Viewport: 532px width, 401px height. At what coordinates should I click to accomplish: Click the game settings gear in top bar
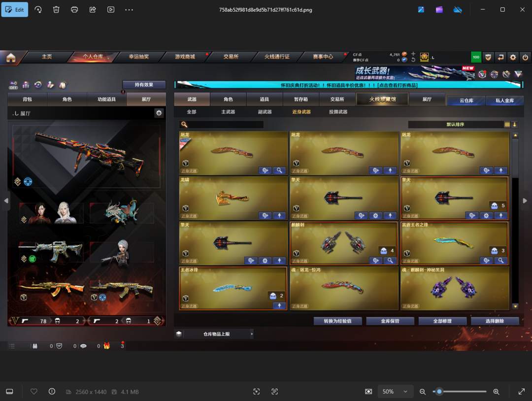coord(513,57)
